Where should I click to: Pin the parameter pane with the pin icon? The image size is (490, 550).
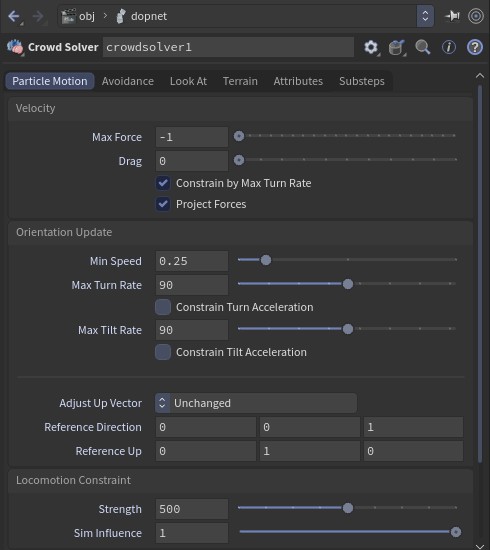pos(452,16)
